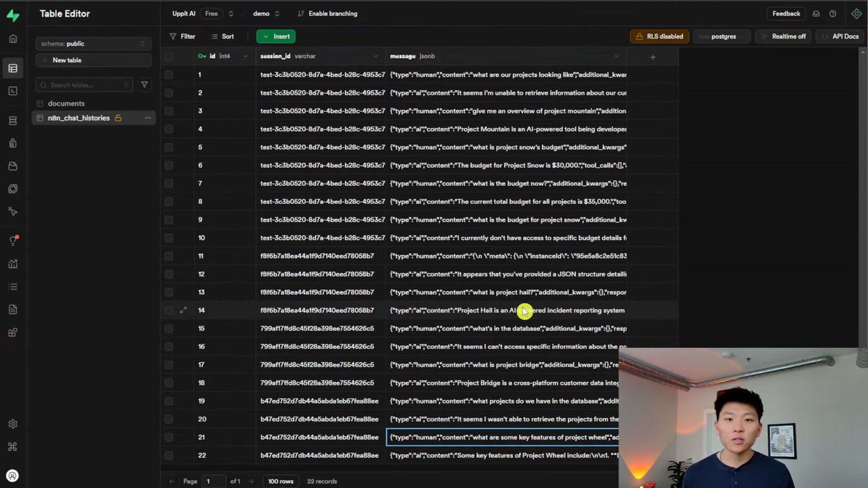Click the table filter funnel icon in sidebar
This screenshot has width=868, height=488.
point(144,85)
